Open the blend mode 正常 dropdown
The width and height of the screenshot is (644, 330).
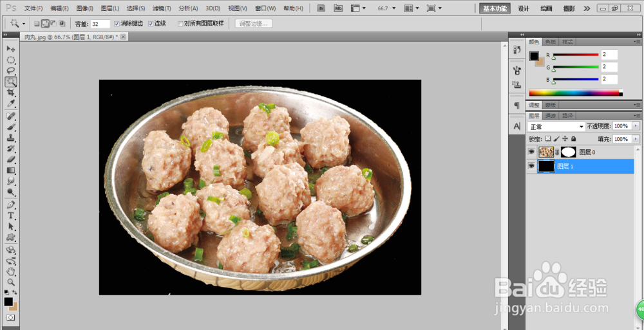[x=556, y=127]
